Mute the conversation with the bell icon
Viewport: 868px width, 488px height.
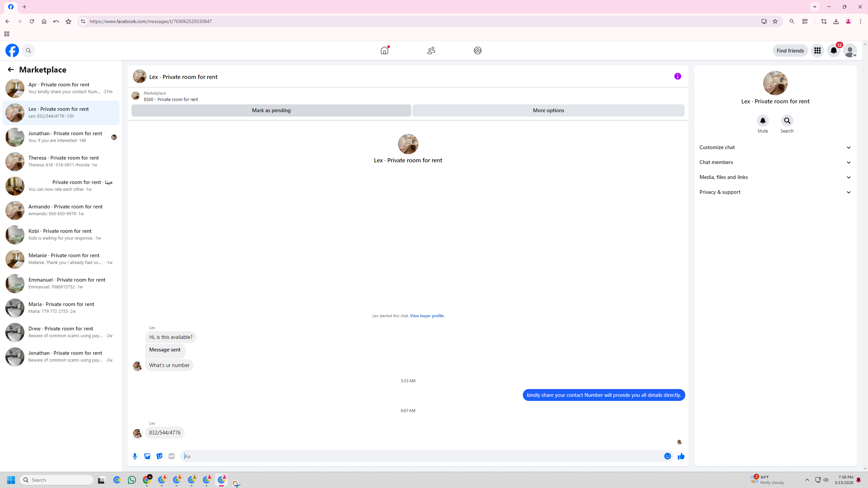(763, 121)
